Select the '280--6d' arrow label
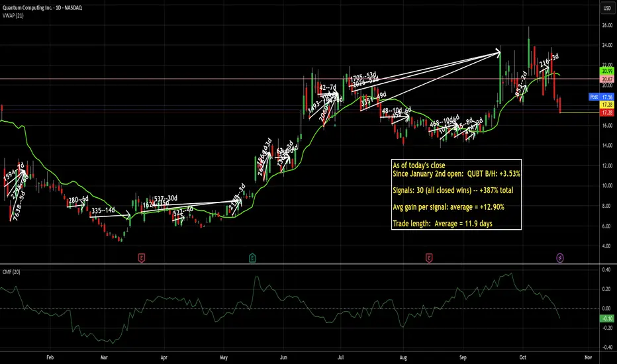Screen dimensions: 617x364 coord(79,200)
